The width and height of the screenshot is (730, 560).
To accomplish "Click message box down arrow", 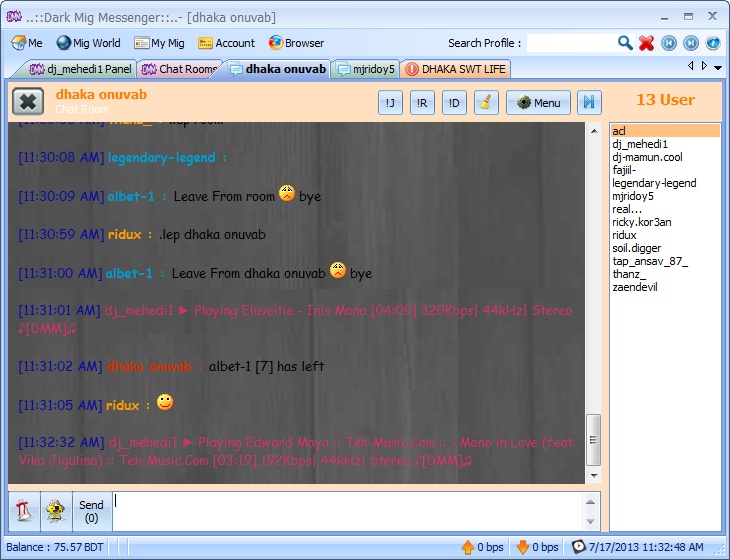I will [x=590, y=521].
